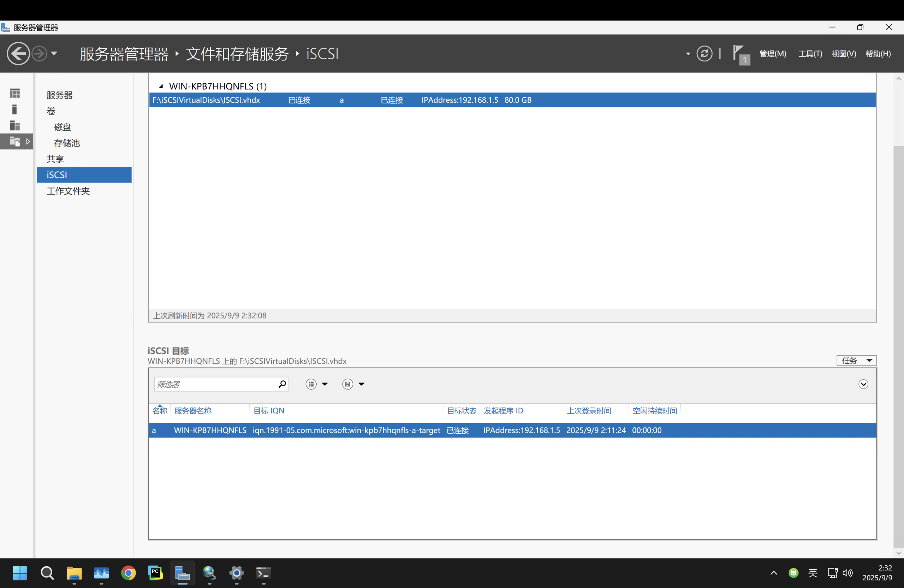
Task: Open the 管理(M) menu
Action: pos(773,54)
